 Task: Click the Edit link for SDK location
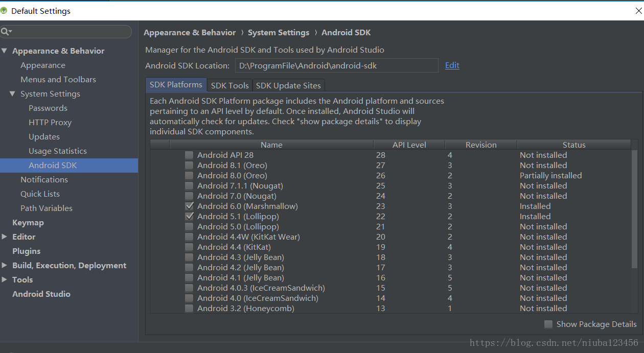452,65
